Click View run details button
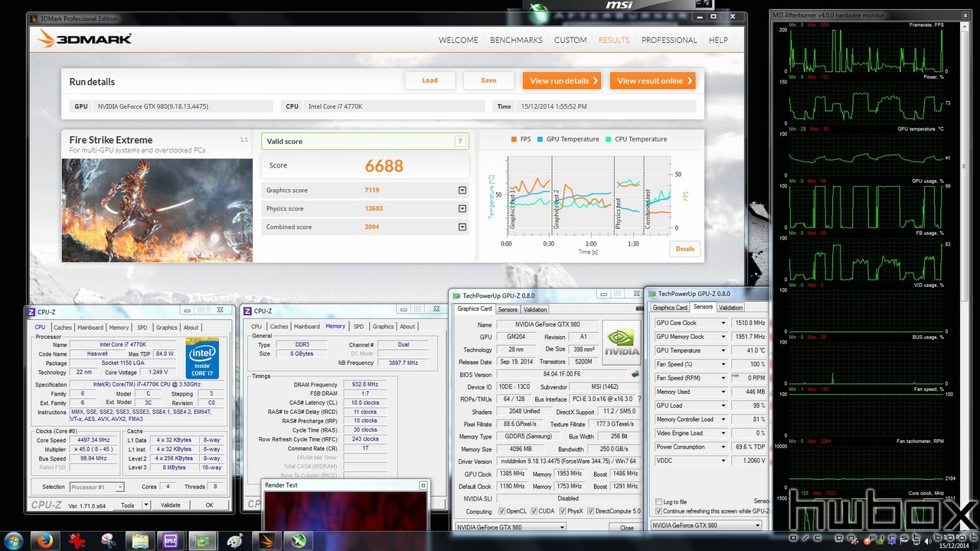Image resolution: width=980 pixels, height=551 pixels. (563, 80)
